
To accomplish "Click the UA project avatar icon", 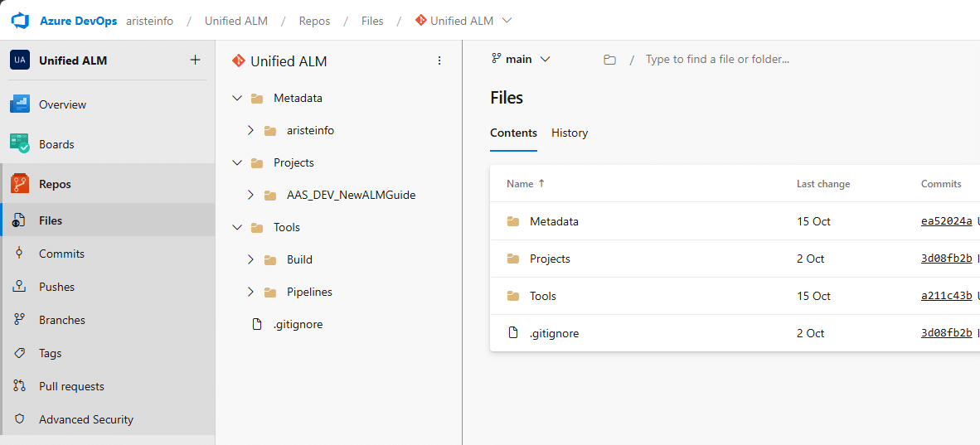I will [x=20, y=60].
